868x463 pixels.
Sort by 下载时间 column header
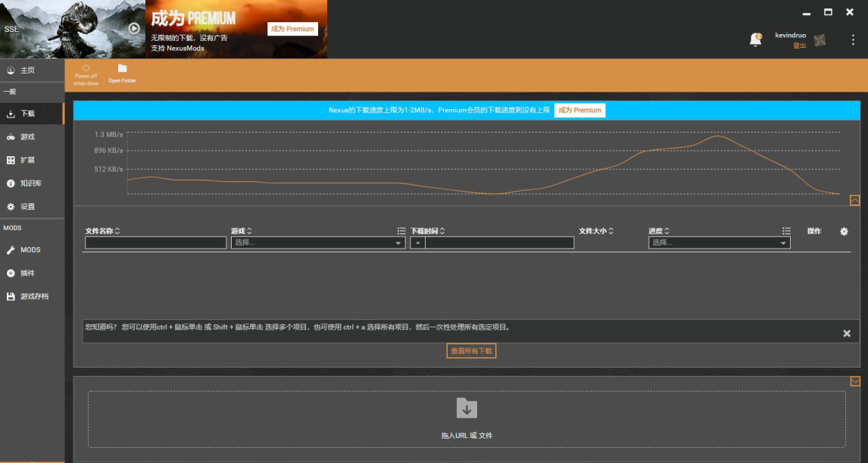[x=427, y=231]
